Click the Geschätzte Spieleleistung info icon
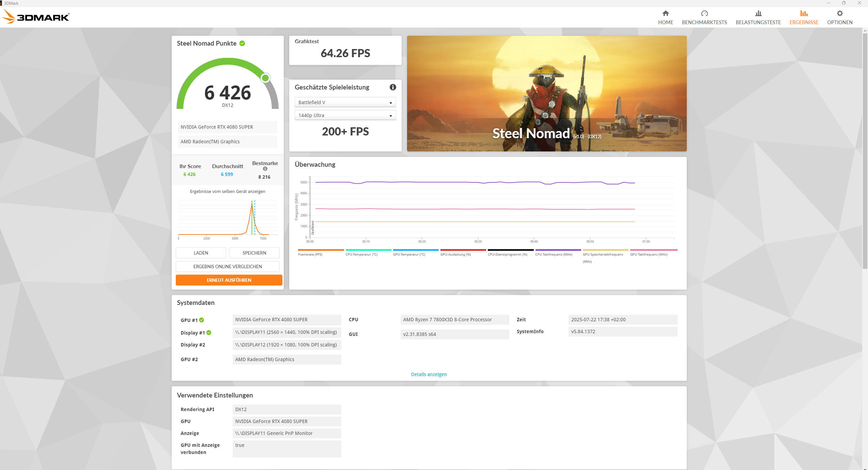The width and height of the screenshot is (868, 470). pyautogui.click(x=392, y=87)
